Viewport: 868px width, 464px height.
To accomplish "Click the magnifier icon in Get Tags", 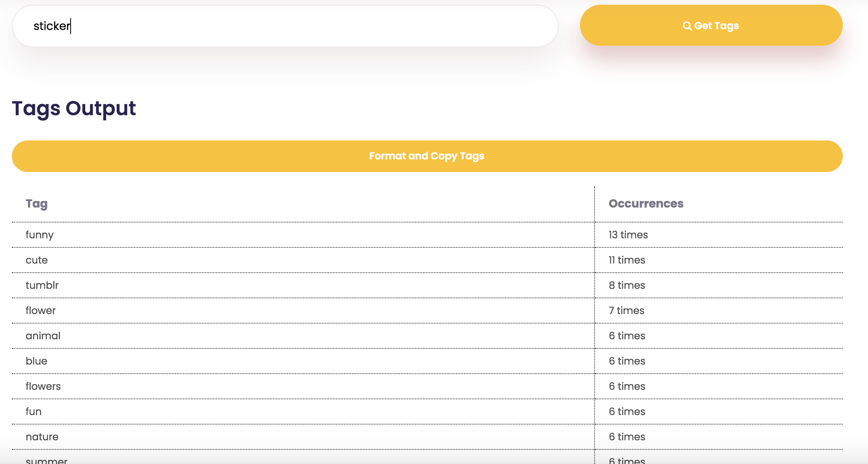I will [687, 26].
